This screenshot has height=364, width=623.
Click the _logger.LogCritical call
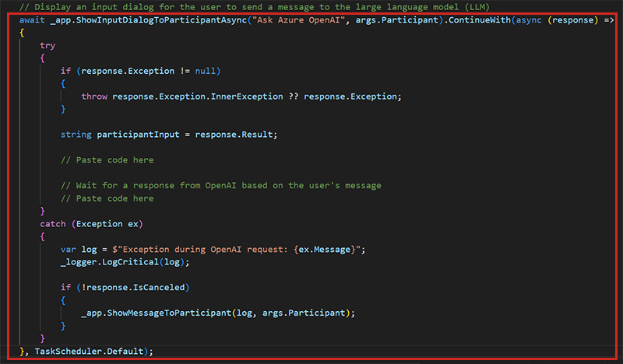pyautogui.click(x=109, y=262)
